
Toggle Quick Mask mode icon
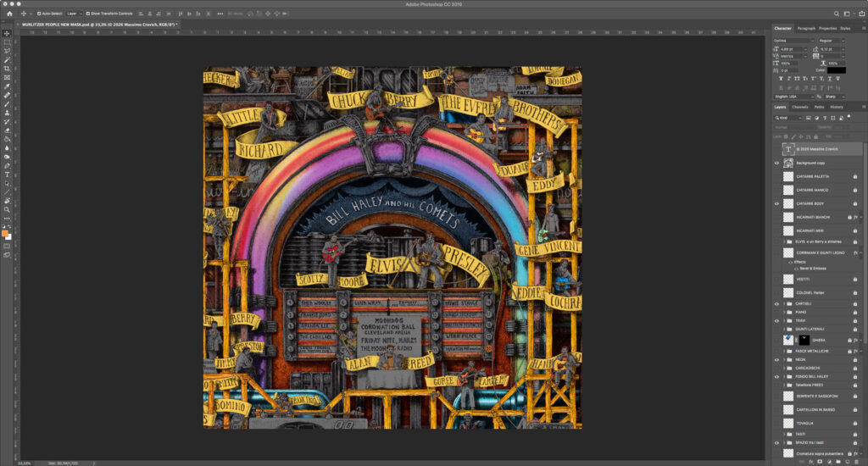click(7, 247)
